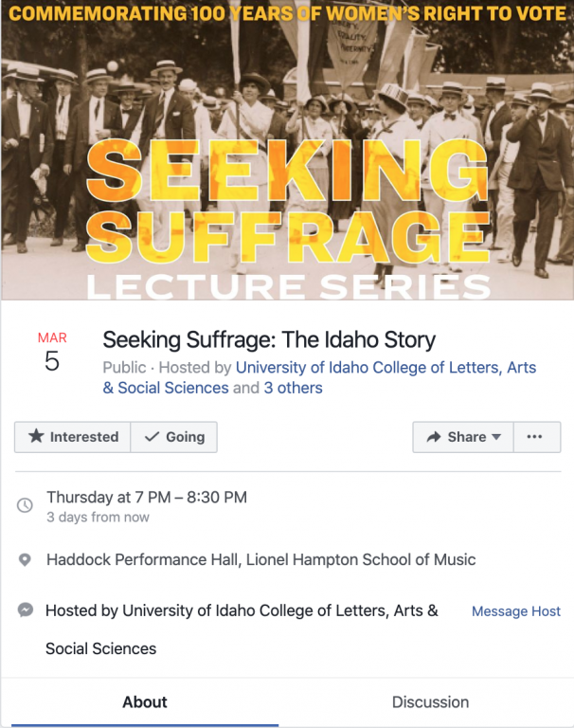This screenshot has width=574, height=728.
Task: Click the Thursday 7 PM event time text
Action: point(147,497)
